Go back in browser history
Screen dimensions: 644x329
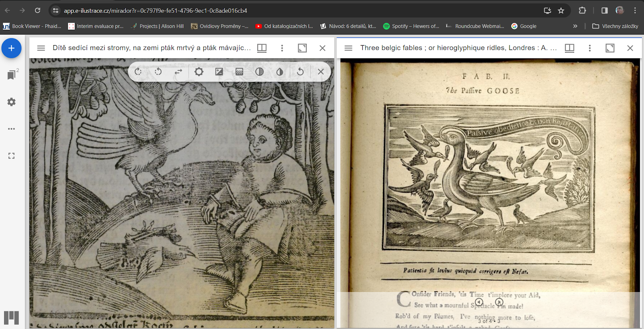(x=7, y=10)
